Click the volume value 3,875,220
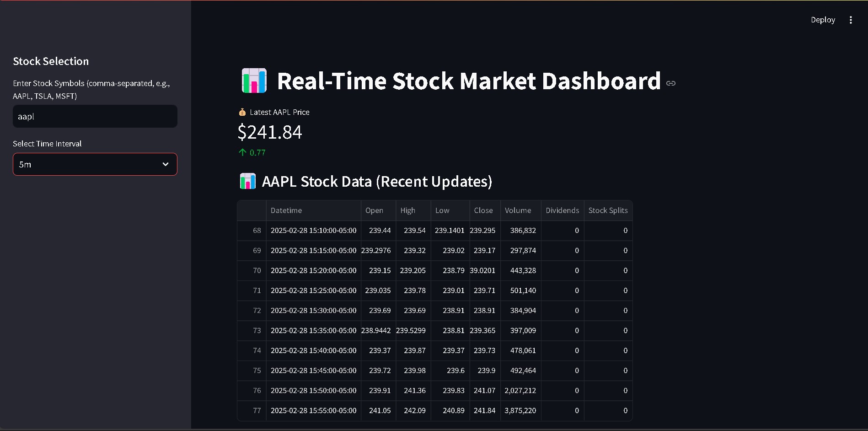868x431 pixels. [x=521, y=411]
